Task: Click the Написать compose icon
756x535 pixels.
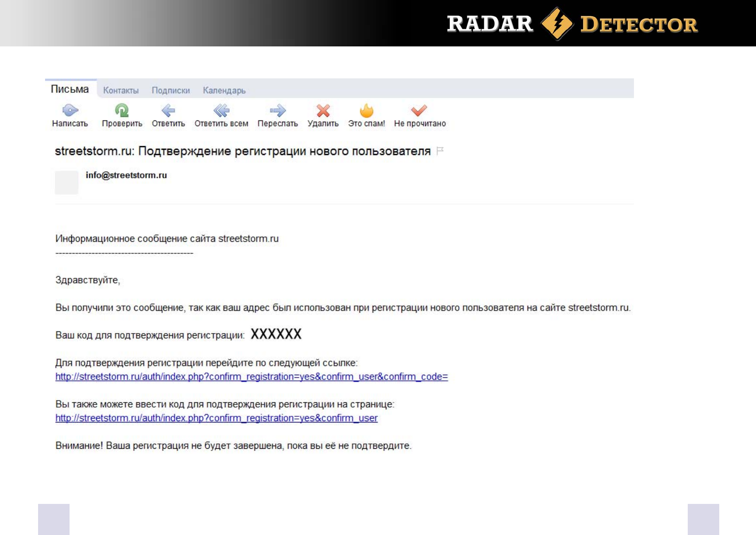Action: (70, 110)
